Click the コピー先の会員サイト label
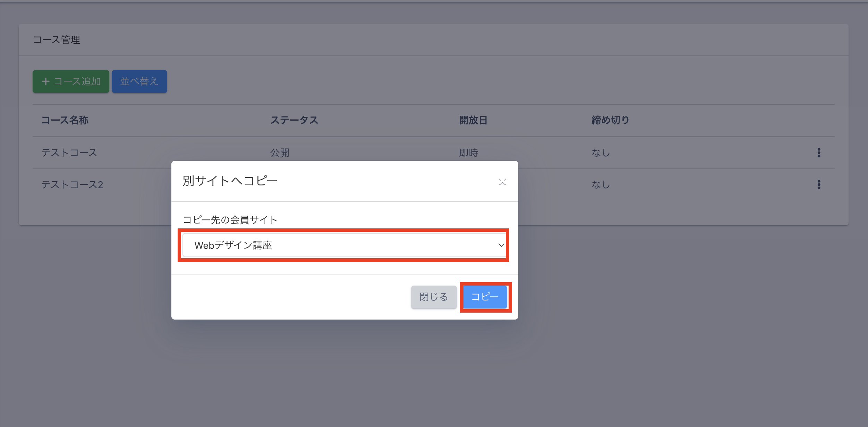This screenshot has width=868, height=427. (230, 220)
